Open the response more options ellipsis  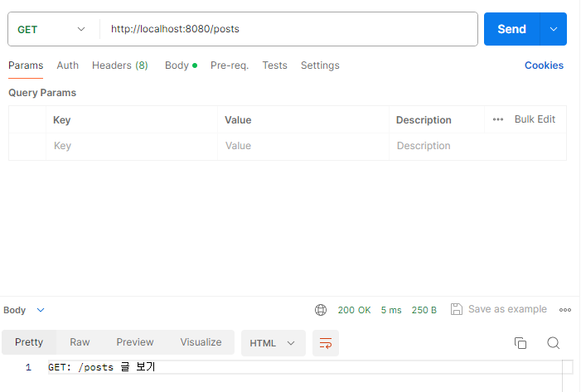565,310
